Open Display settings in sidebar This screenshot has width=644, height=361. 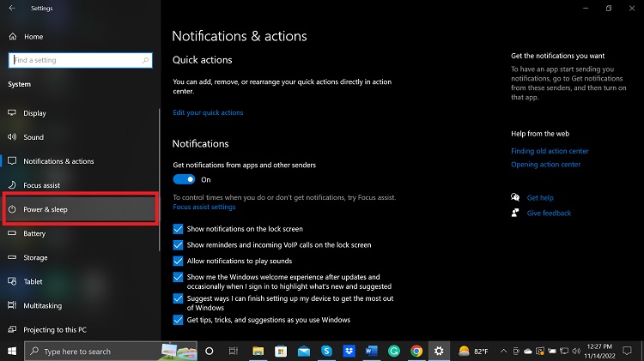(x=34, y=113)
